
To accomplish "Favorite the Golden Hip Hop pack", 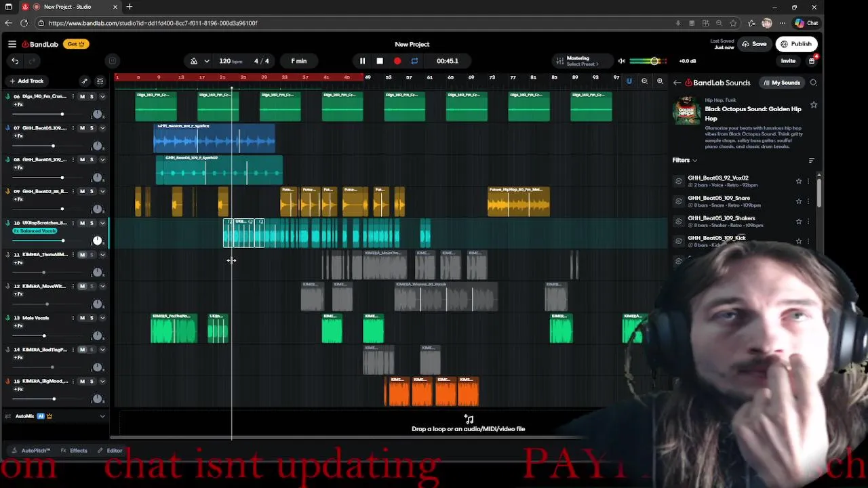I will (814, 105).
